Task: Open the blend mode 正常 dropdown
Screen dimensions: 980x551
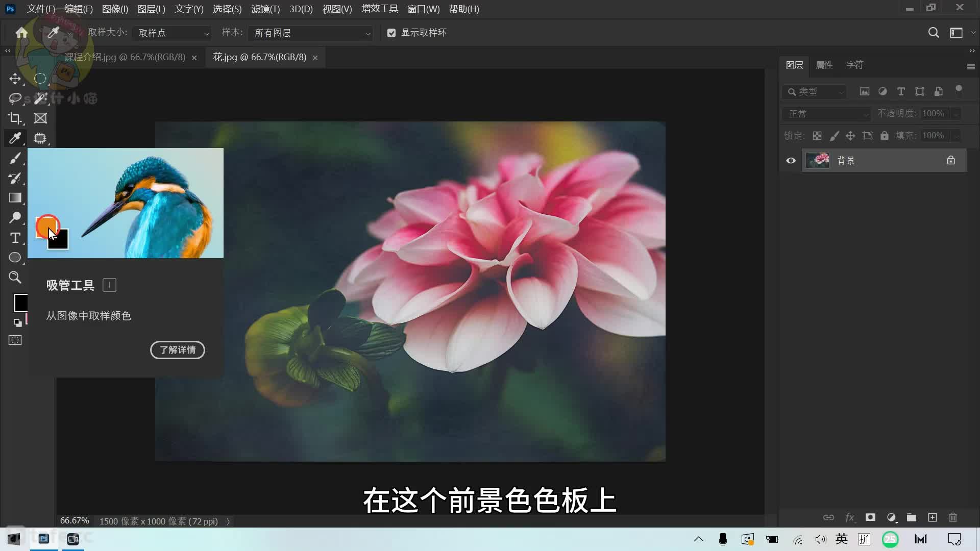Action: pyautogui.click(x=826, y=114)
